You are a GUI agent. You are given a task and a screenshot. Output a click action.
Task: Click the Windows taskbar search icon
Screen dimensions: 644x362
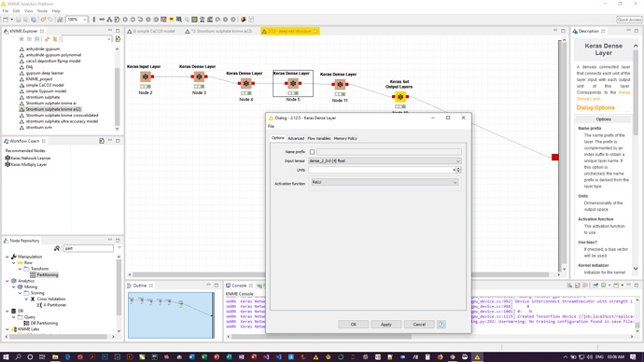(x=18, y=357)
